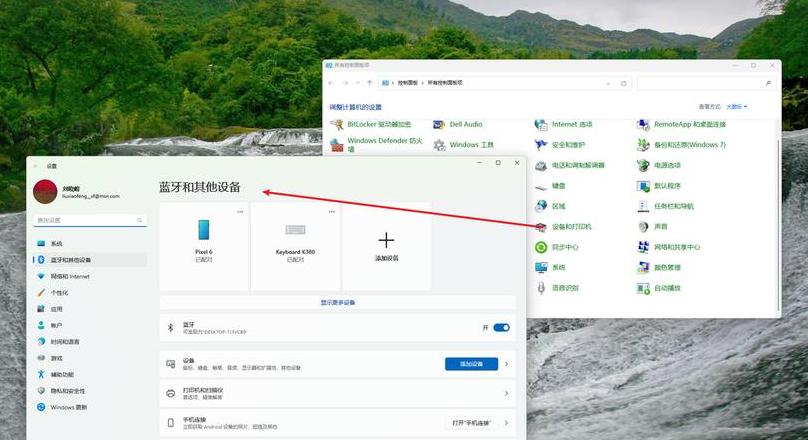
Task: Go forward in Control Panel navigation
Action: tap(345, 83)
